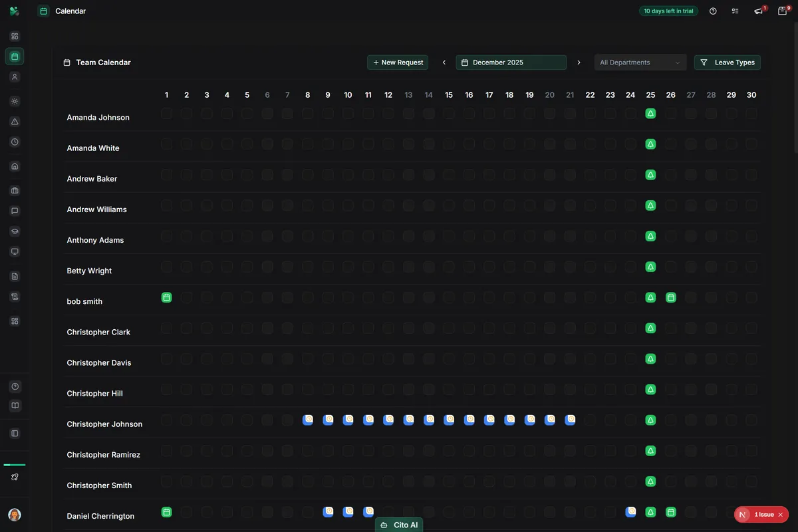798x532 pixels.
Task: Click the clock icon in the sidebar
Action: pyautogui.click(x=15, y=142)
